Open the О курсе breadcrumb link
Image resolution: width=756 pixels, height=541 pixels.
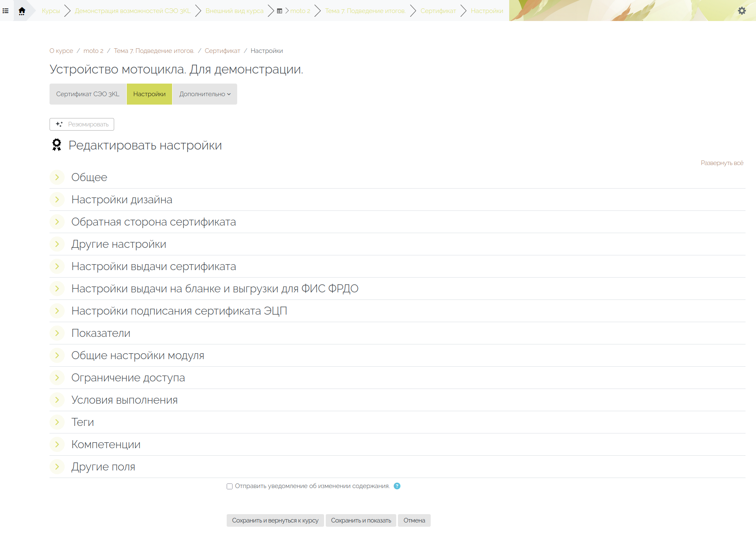(x=61, y=51)
